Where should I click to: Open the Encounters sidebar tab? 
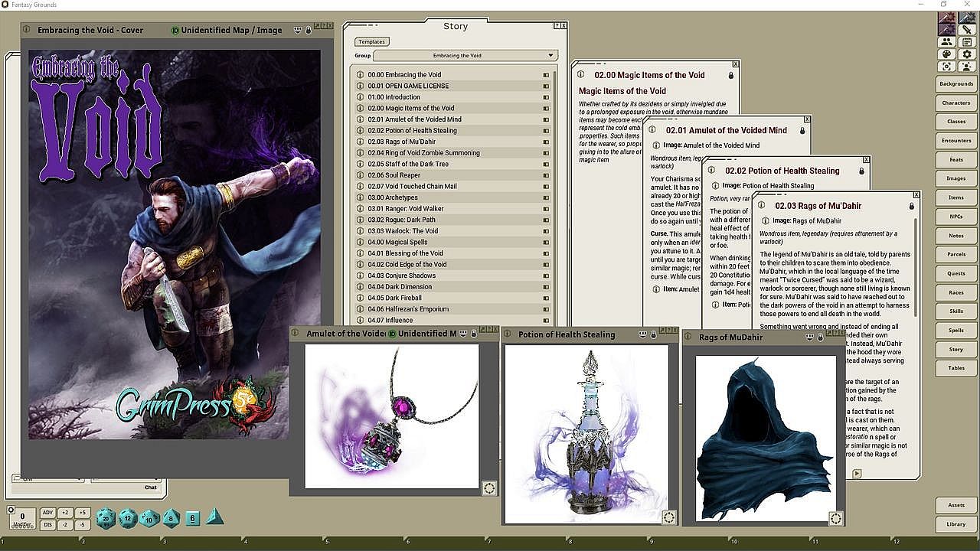[x=956, y=140]
